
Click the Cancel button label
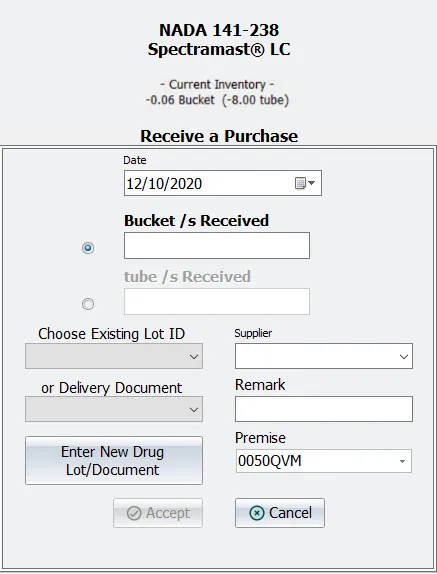[x=291, y=513]
